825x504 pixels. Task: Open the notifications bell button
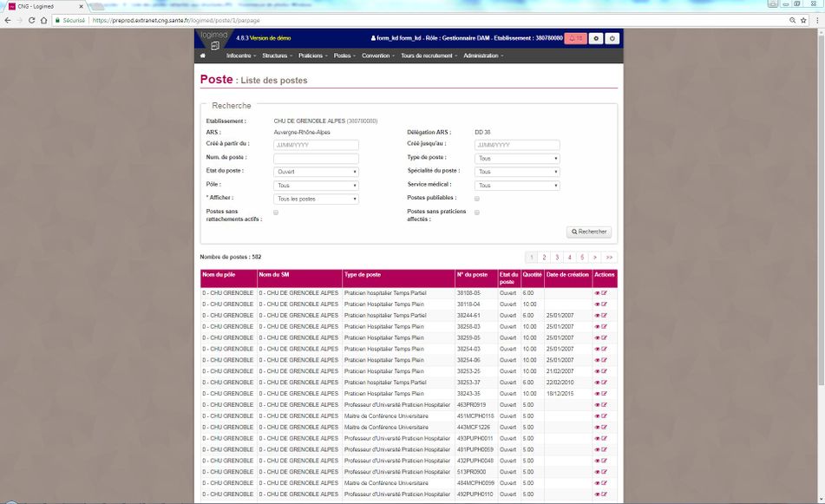pos(576,38)
